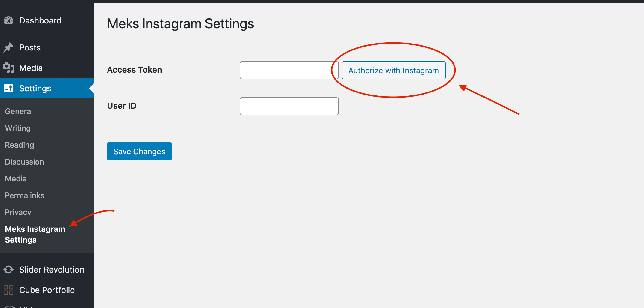The height and width of the screenshot is (308, 644).
Task: Click into the User ID field
Action: 289,106
